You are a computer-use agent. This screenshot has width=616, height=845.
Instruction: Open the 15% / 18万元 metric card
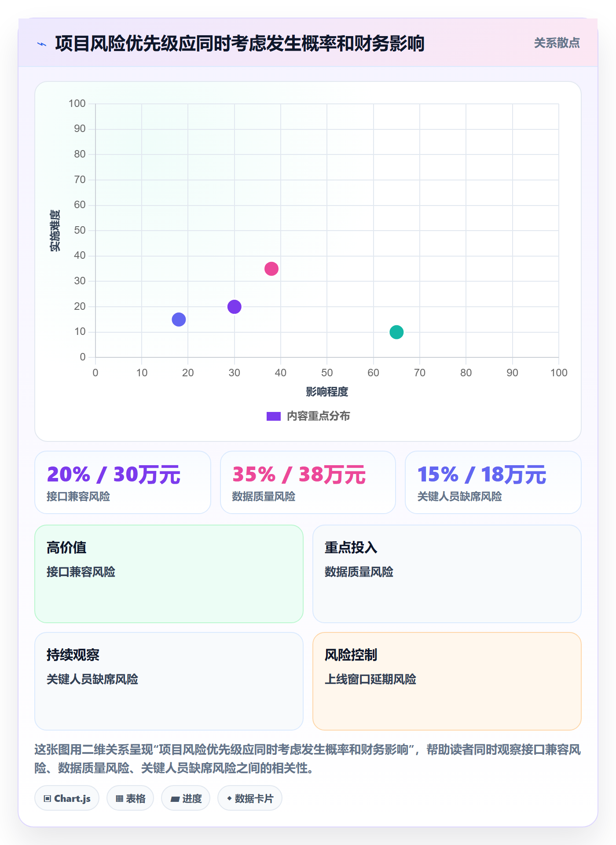click(493, 482)
